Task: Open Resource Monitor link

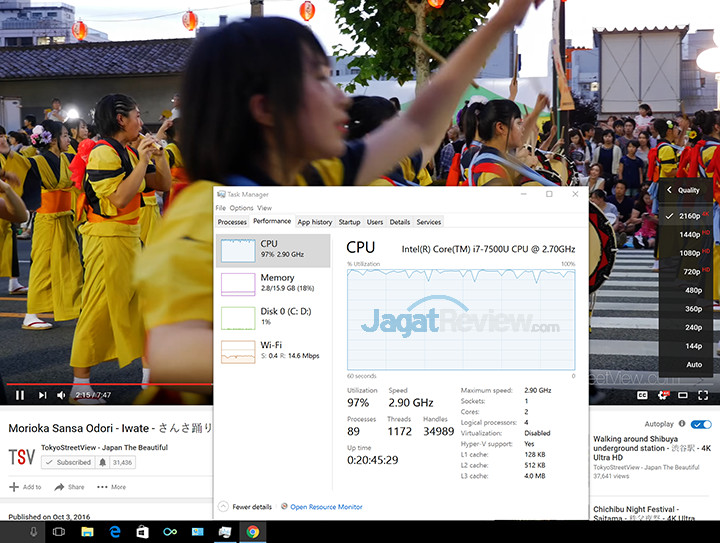Action: (326, 507)
